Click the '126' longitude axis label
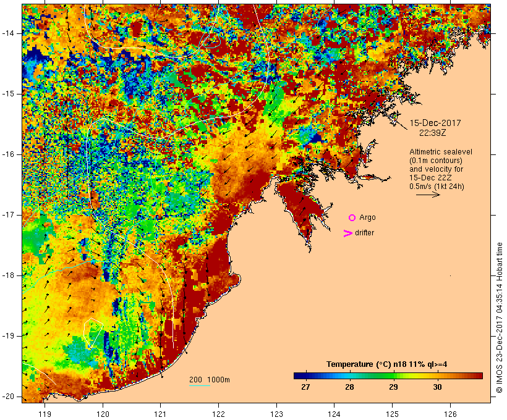The width and height of the screenshot is (507, 420). point(450,414)
